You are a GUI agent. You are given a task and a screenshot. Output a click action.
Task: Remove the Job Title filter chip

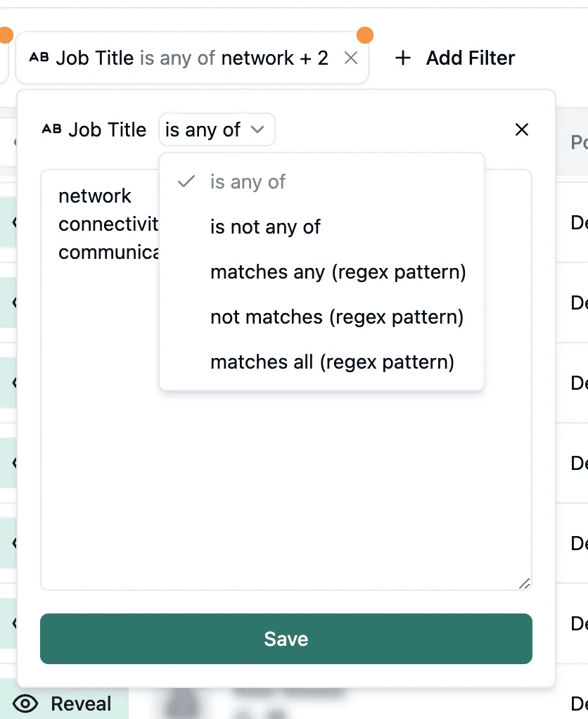pos(350,58)
